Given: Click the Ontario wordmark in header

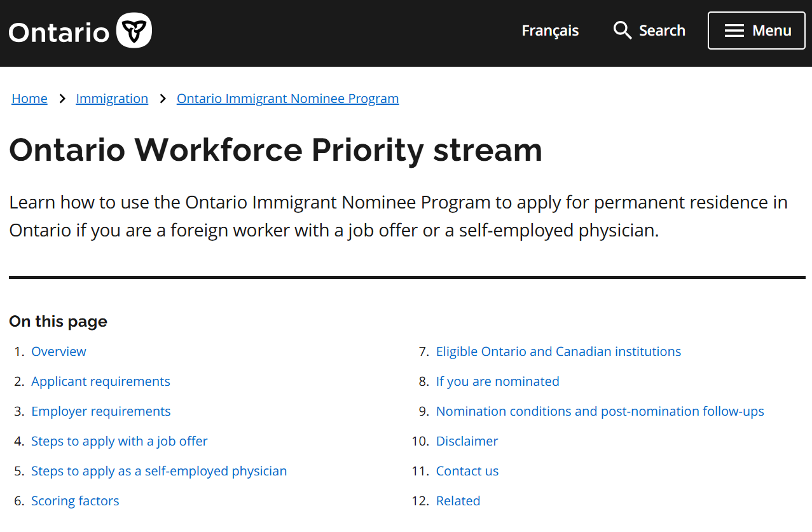Looking at the screenshot, I should (x=59, y=31).
